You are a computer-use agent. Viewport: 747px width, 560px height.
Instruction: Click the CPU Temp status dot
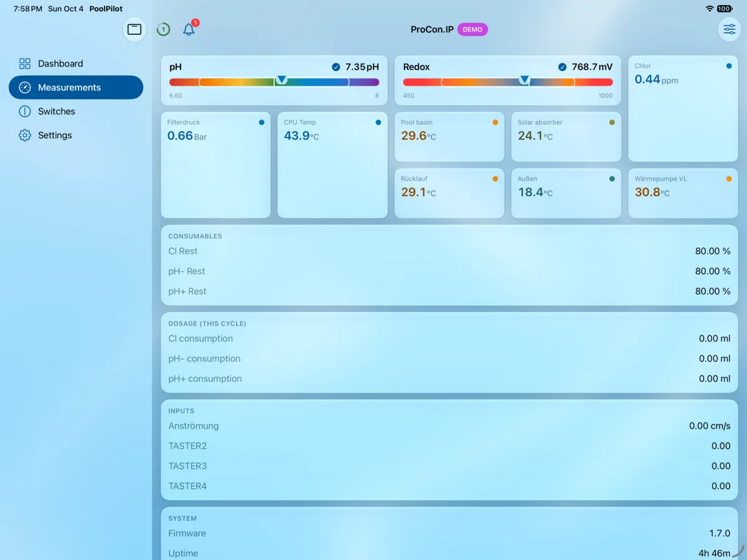point(378,123)
